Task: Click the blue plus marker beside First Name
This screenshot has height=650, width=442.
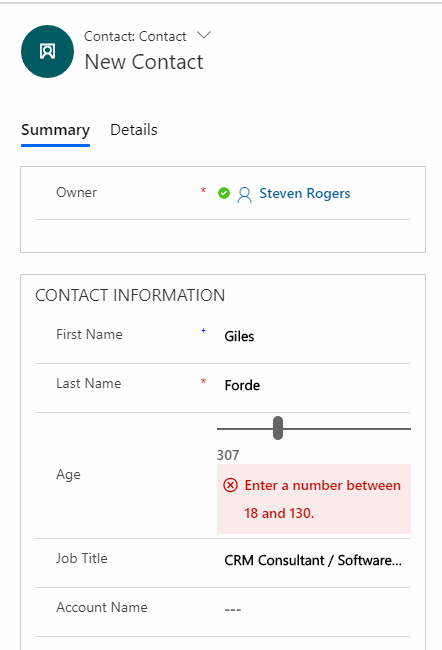Action: coord(203,330)
